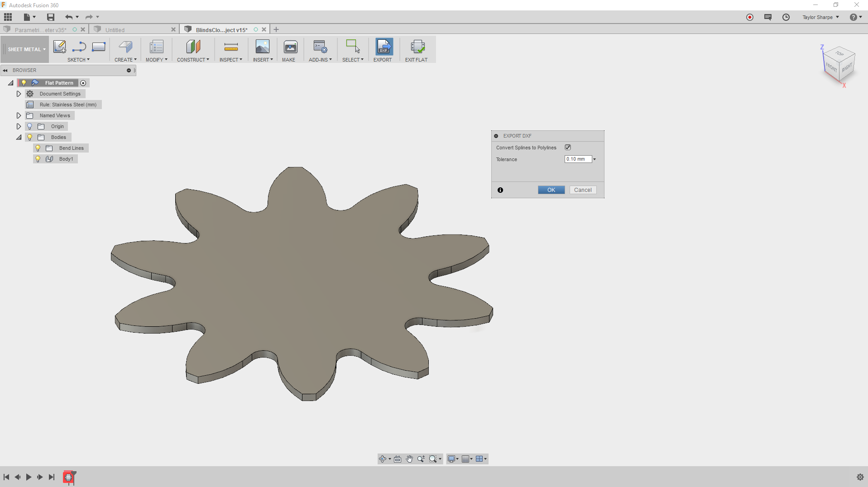Click the Export DXF toolbar icon
This screenshot has height=487, width=868.
384,47
